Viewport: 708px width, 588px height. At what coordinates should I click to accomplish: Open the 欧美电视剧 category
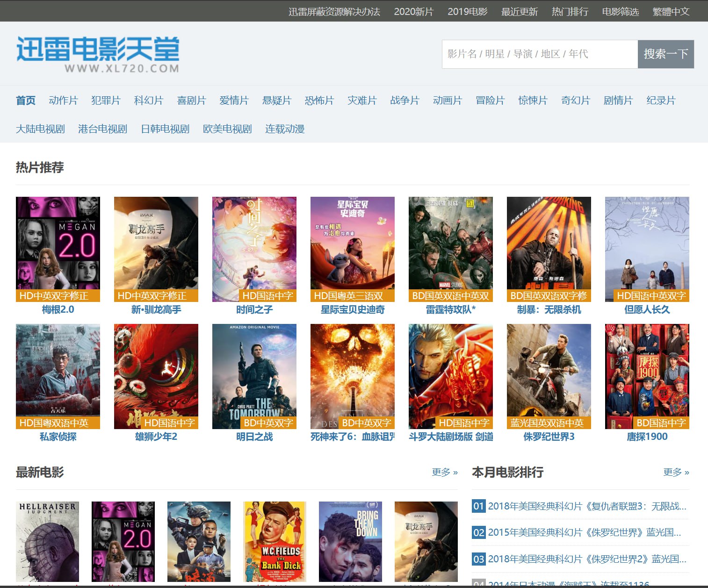(x=227, y=129)
